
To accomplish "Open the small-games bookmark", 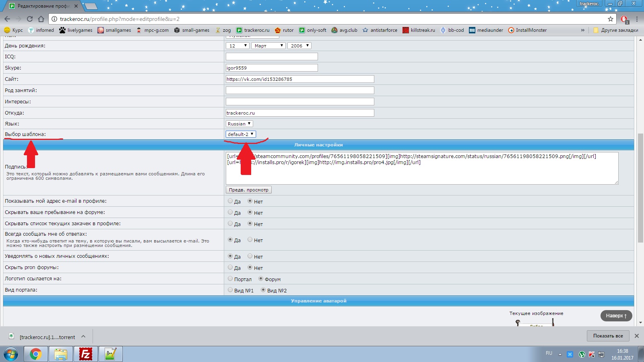I will (x=192, y=30).
